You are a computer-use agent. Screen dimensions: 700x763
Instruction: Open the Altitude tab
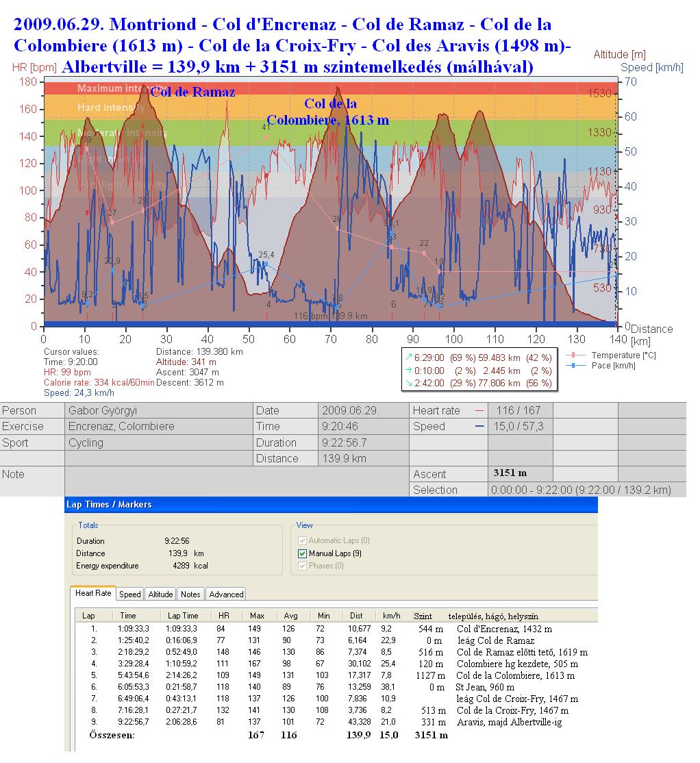coord(160,595)
